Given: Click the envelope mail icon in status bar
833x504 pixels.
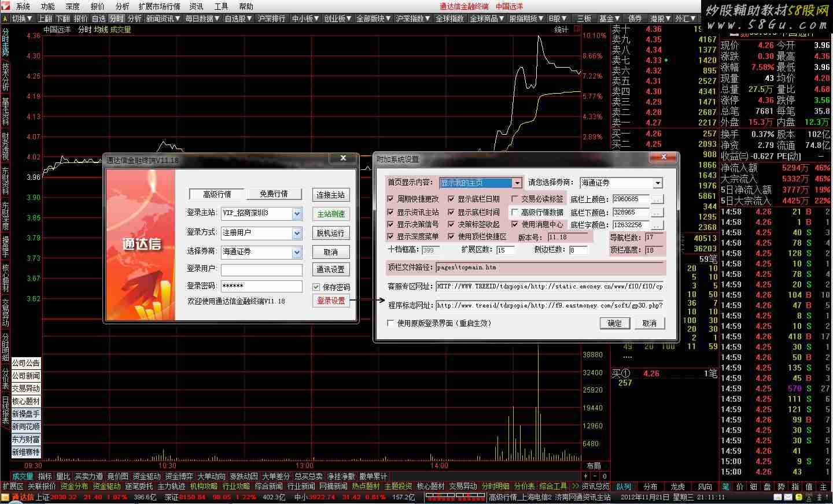Looking at the screenshot, I should [x=788, y=497].
